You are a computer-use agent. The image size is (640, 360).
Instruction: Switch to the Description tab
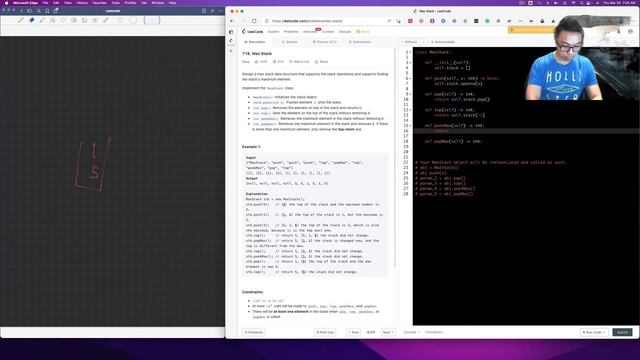[255, 42]
